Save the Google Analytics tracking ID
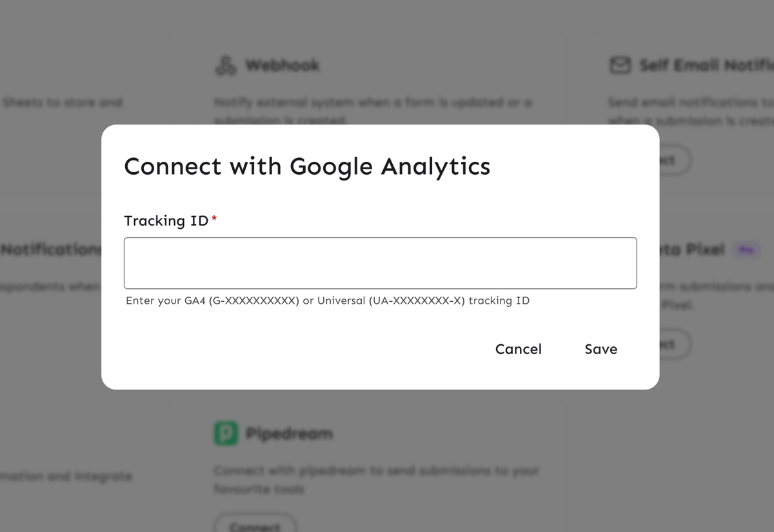Image resolution: width=774 pixels, height=532 pixels. [x=600, y=349]
